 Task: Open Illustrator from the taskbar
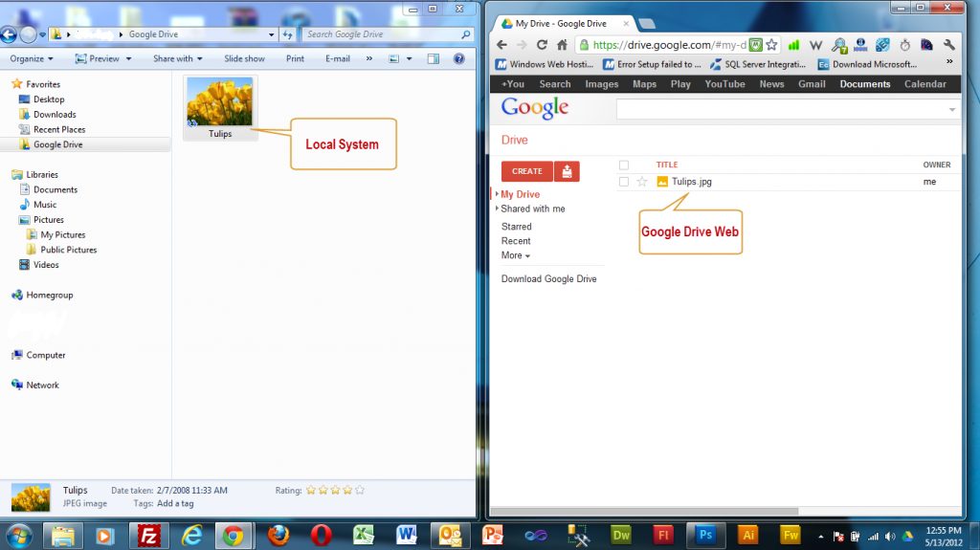coord(748,536)
